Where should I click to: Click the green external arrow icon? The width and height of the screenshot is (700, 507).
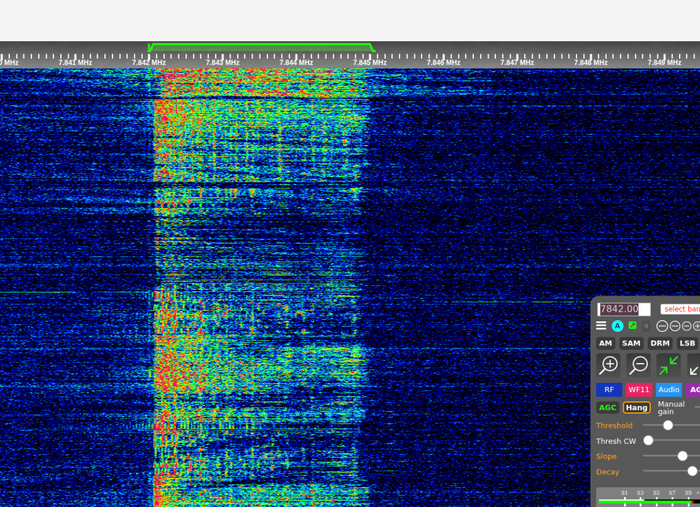click(632, 326)
